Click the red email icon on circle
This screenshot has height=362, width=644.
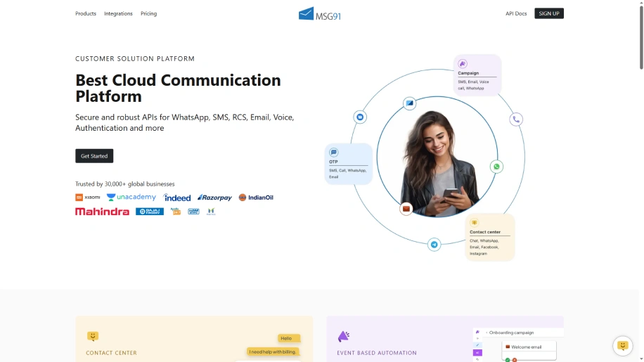tap(406, 209)
